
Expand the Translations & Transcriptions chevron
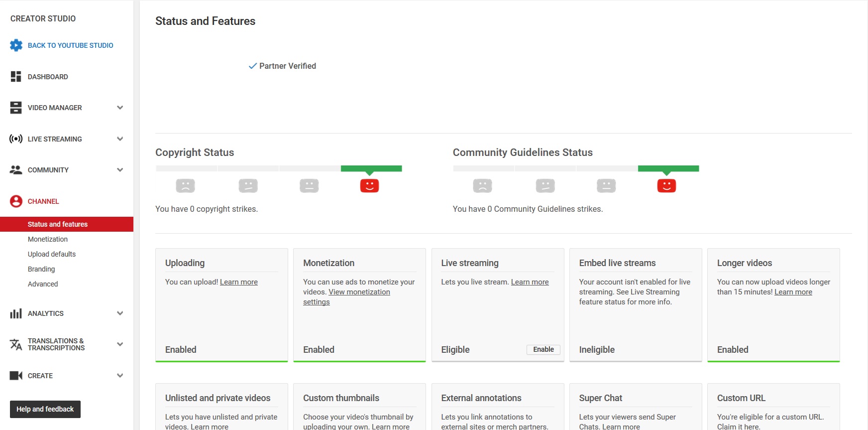pyautogui.click(x=120, y=344)
